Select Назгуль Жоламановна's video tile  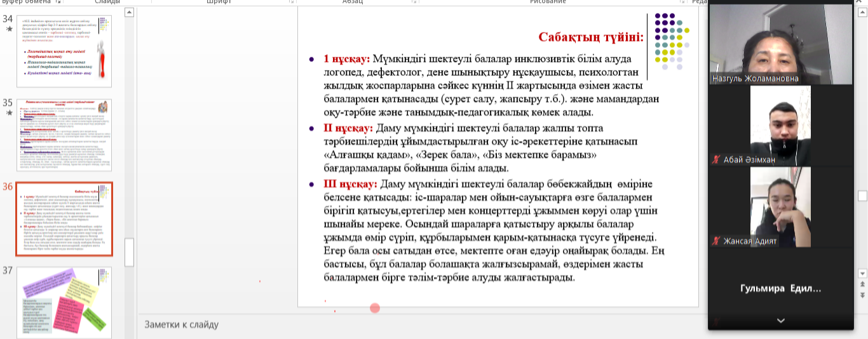(x=780, y=43)
